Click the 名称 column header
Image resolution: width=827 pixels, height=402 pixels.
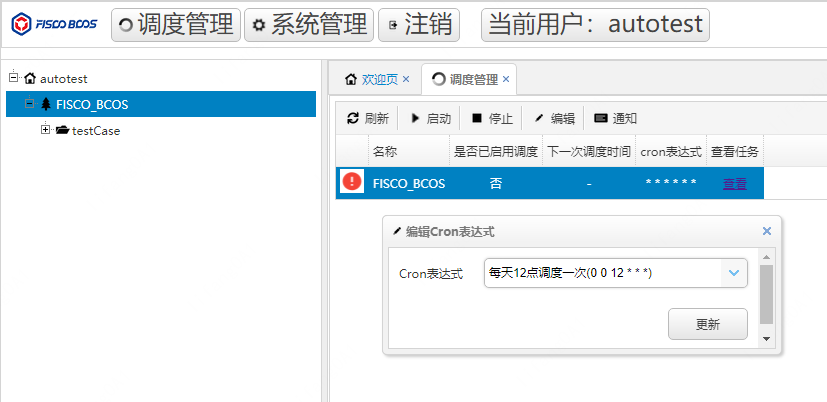(x=409, y=152)
